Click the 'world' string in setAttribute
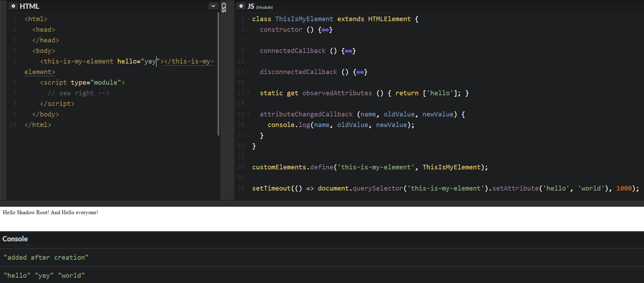This screenshot has height=283, width=644. tap(591, 188)
